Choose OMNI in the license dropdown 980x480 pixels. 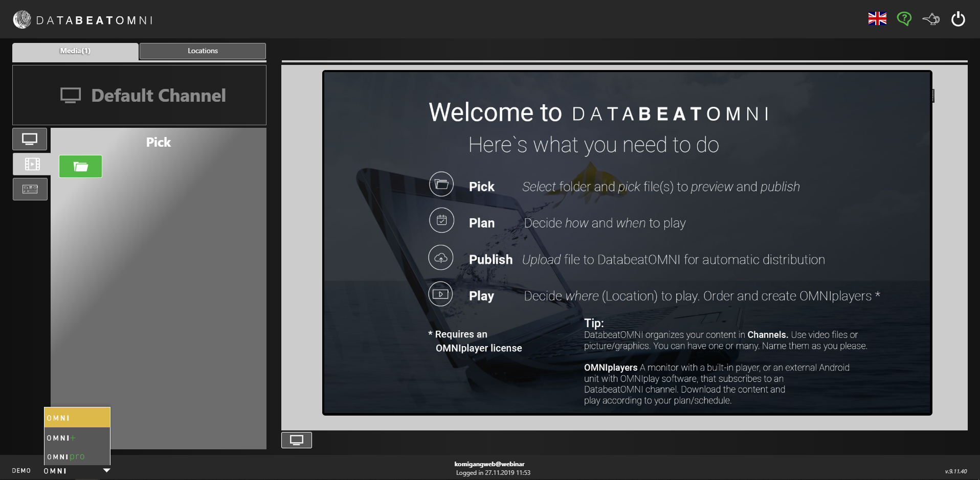coord(77,418)
